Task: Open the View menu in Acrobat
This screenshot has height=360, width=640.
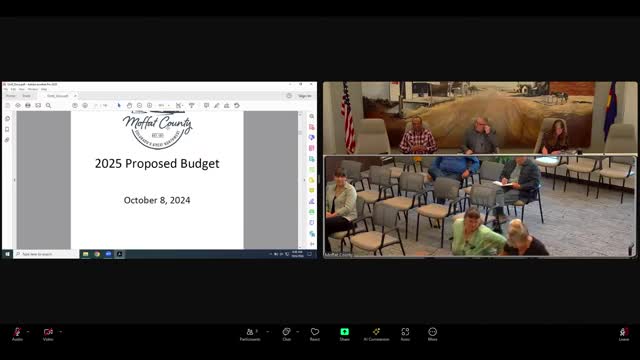Action: pos(22,89)
